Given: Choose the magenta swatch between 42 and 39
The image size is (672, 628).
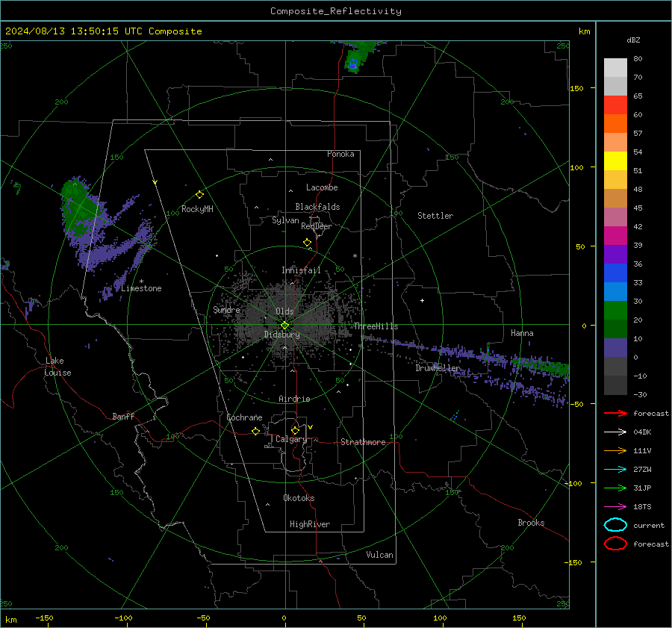Looking at the screenshot, I should click(615, 236).
